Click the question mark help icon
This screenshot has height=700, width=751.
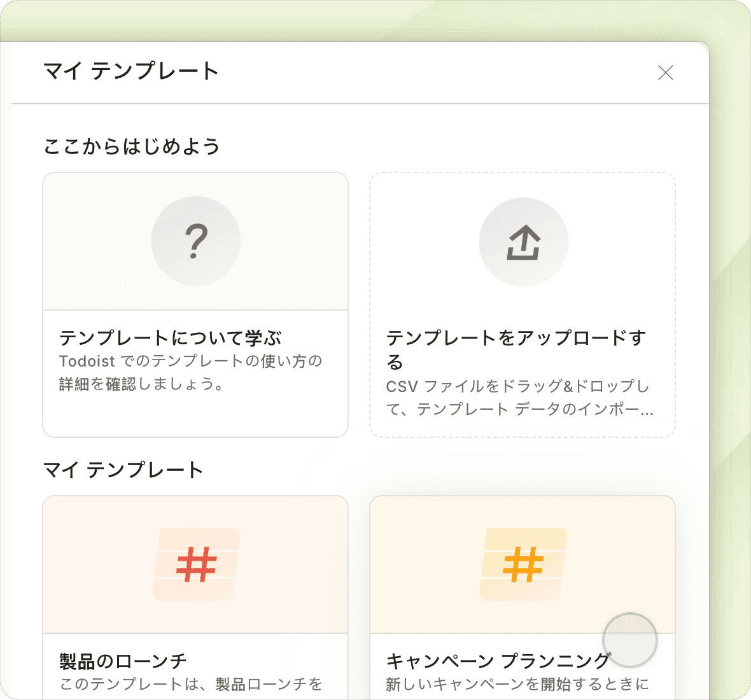[x=196, y=241]
